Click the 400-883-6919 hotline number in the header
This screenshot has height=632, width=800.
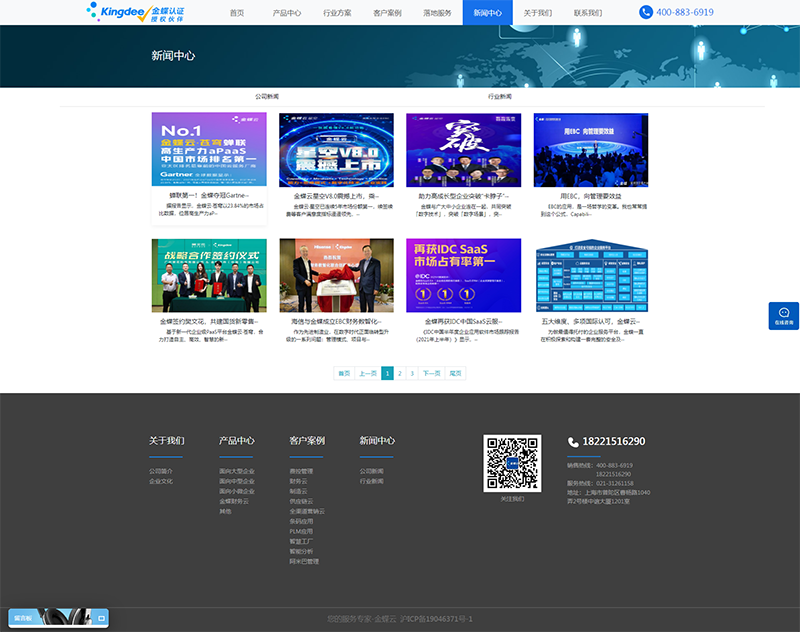click(x=685, y=12)
